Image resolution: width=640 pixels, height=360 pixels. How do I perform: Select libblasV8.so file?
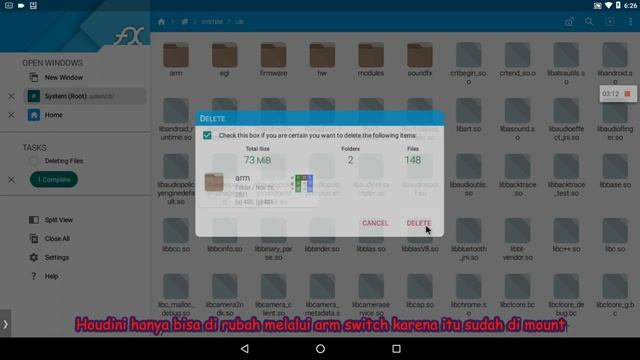(x=420, y=235)
